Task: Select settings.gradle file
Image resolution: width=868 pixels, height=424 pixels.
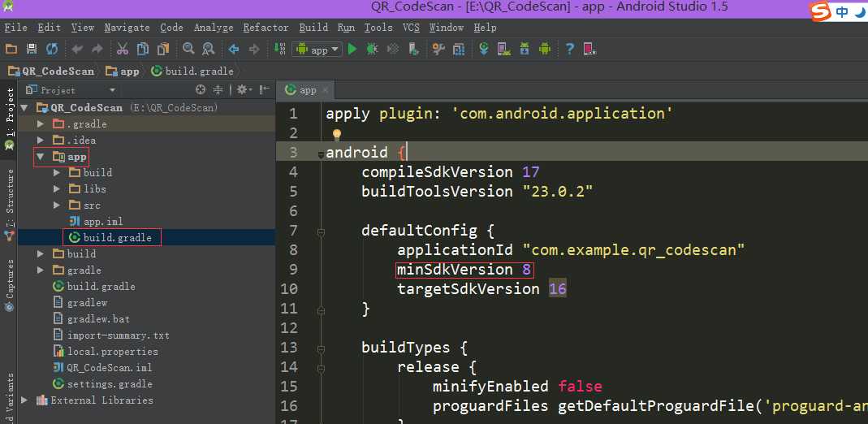Action: click(x=101, y=383)
